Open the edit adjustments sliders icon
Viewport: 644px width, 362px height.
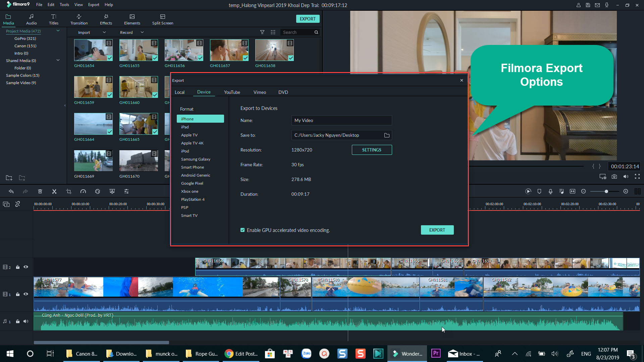(x=126, y=191)
